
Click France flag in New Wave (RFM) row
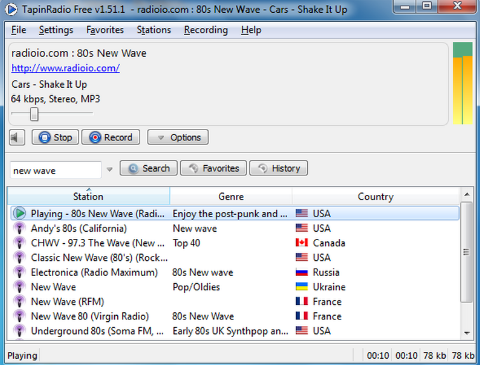tap(302, 301)
